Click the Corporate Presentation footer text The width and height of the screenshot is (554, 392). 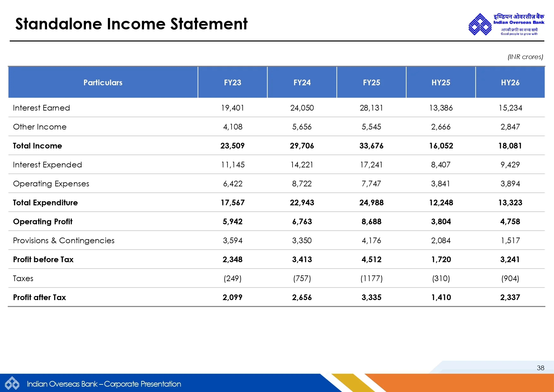click(x=104, y=384)
